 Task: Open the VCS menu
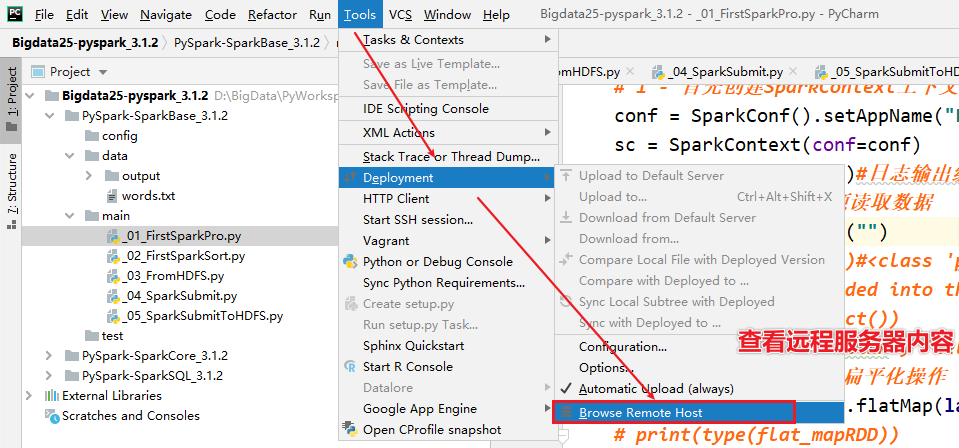coord(400,15)
